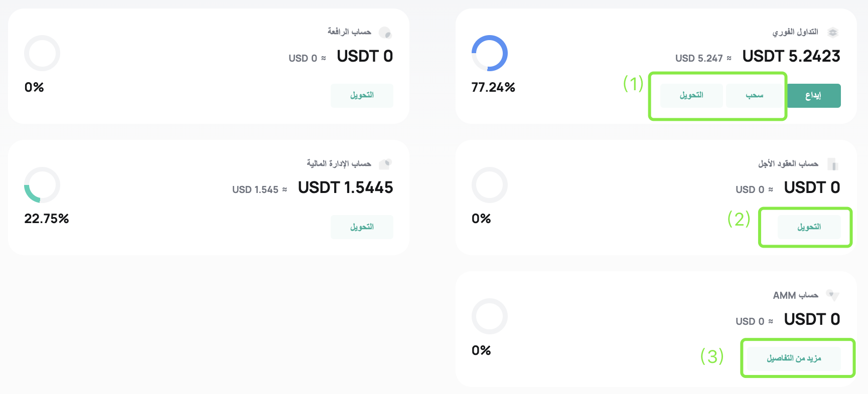Click the Futures account (حساب العقود الأجل) icon
The height and width of the screenshot is (394, 868).
(x=833, y=164)
